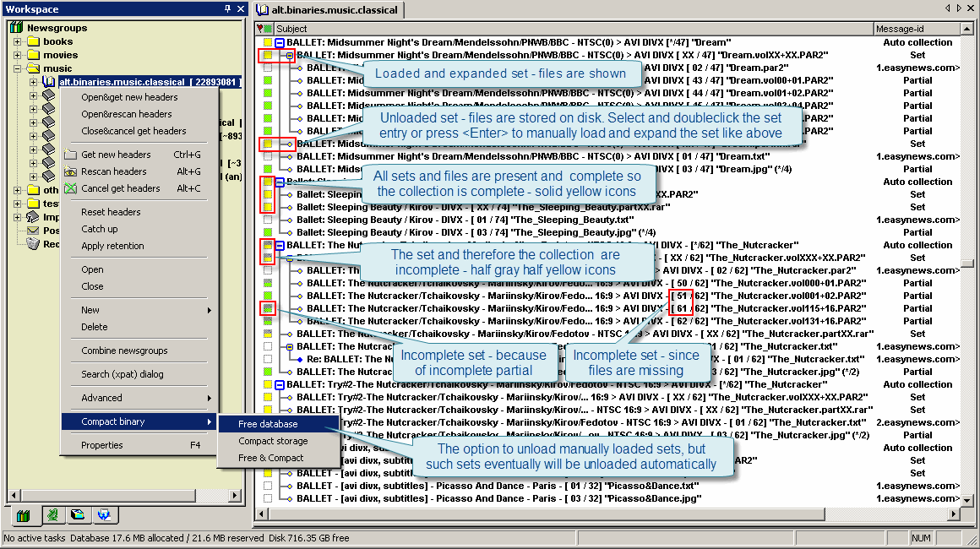Switch to the second green workspace tab icon
Screen dimensions: 980x549
(x=51, y=514)
